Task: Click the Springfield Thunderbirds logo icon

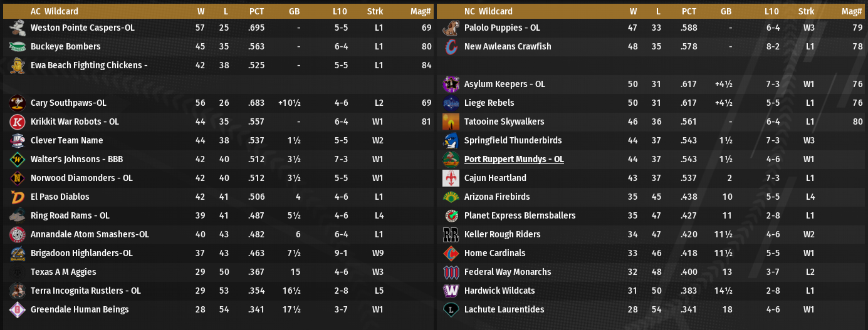Action: click(451, 140)
